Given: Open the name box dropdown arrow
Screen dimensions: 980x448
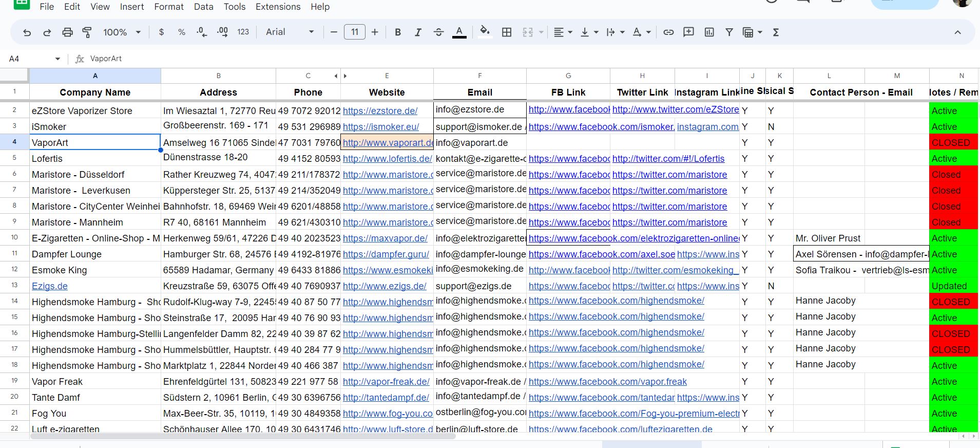Looking at the screenshot, I should [x=57, y=59].
